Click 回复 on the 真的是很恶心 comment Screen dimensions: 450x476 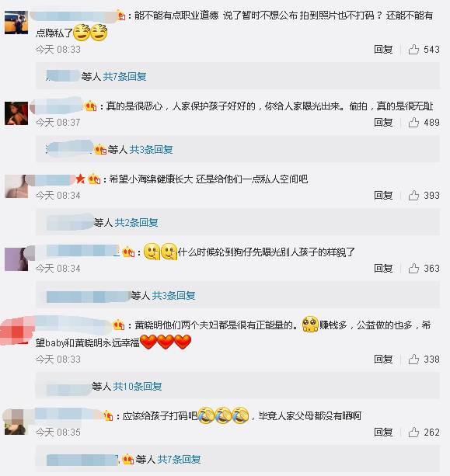coord(383,123)
